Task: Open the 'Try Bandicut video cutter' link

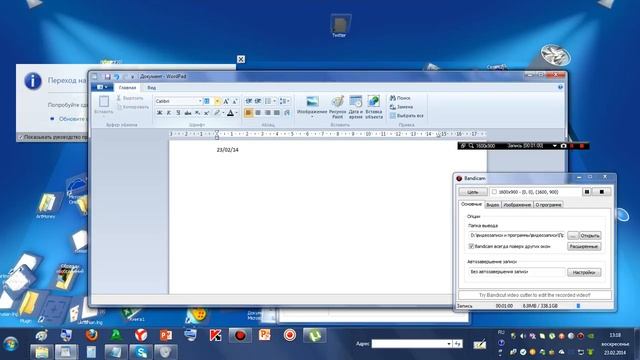Action: tap(535, 295)
